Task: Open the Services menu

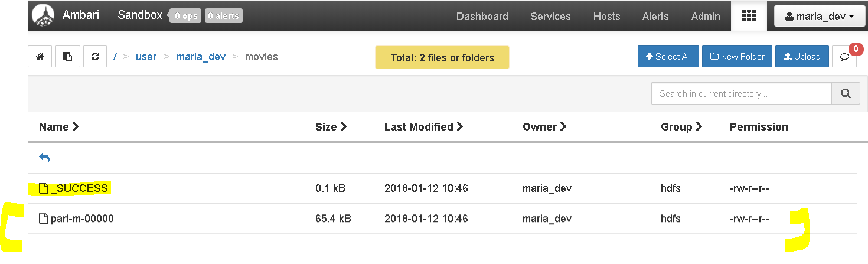Action: click(x=550, y=17)
